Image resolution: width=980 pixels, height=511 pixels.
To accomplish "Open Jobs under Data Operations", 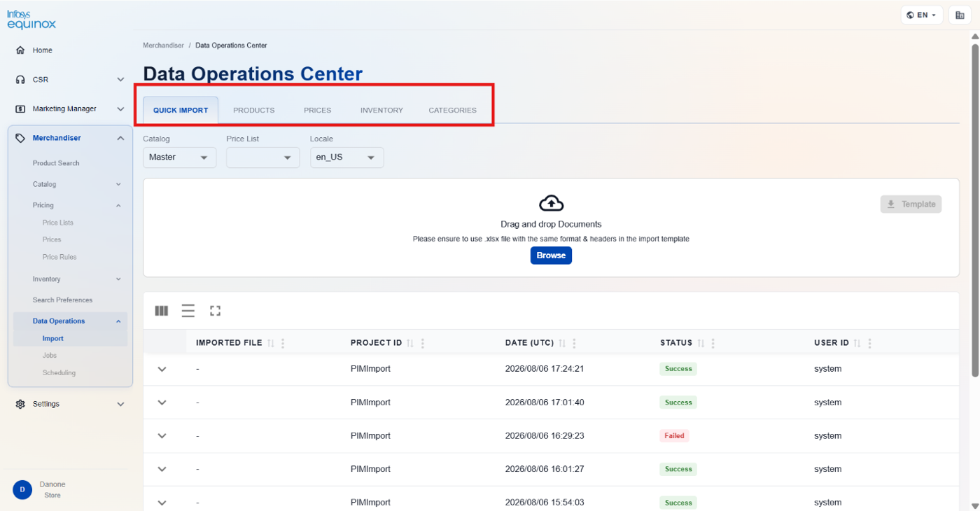I will coord(50,356).
